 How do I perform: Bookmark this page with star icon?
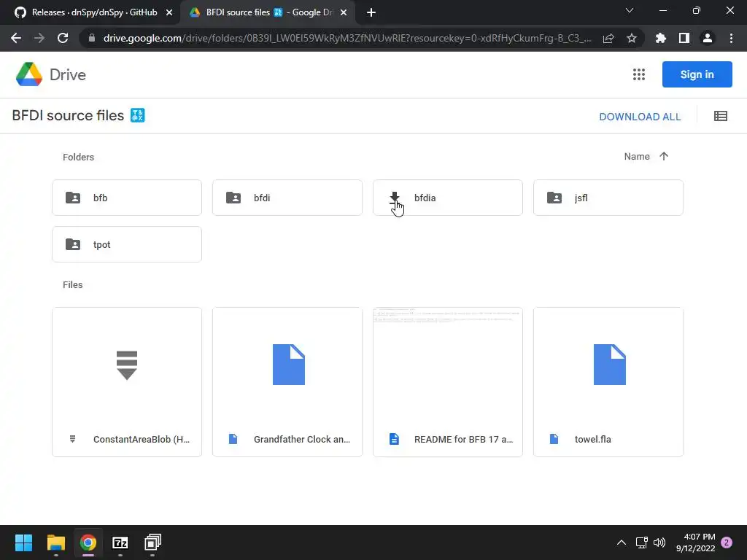(x=632, y=38)
